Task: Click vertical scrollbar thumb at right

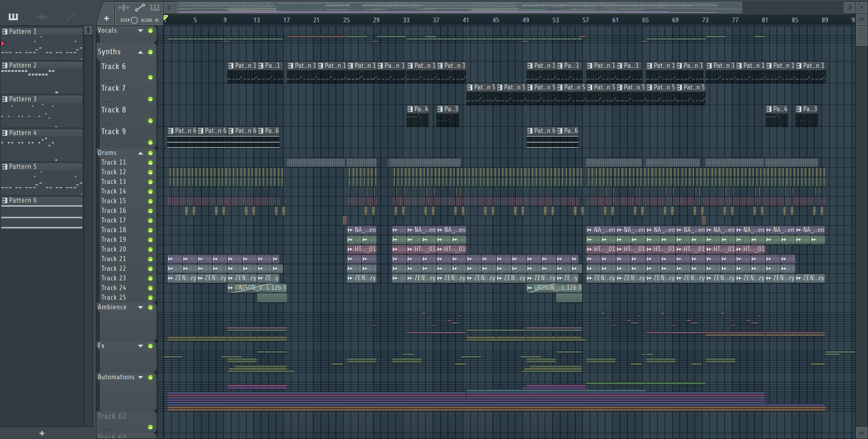Action: [861, 35]
